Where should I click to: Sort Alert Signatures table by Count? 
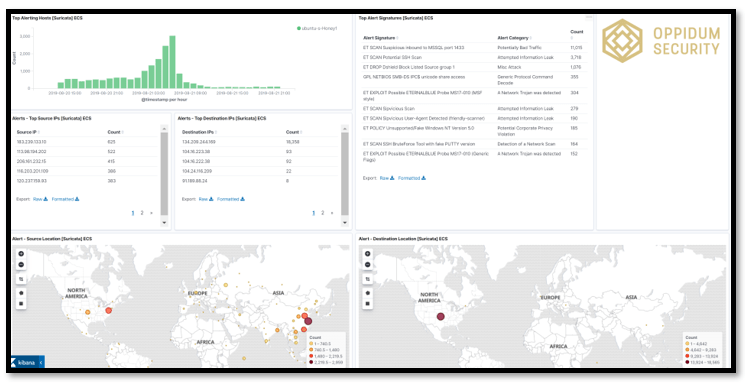(x=577, y=33)
